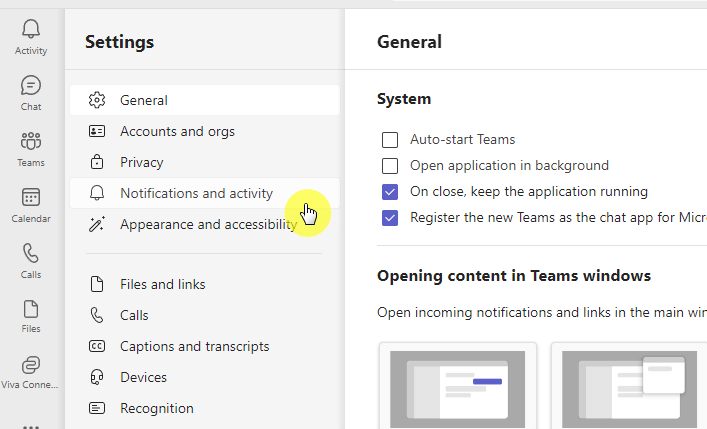Viewport: 707px width, 429px height.
Task: Click the Opening content in Teams windows heading
Action: pyautogui.click(x=514, y=276)
